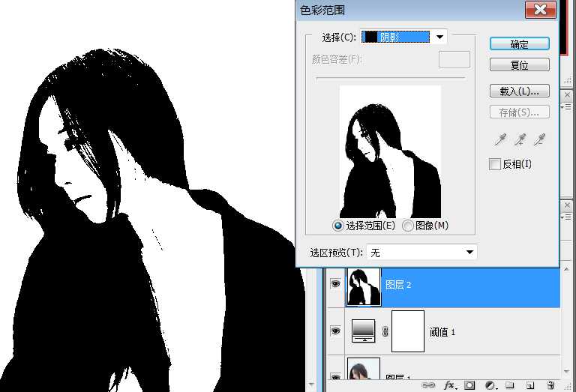Create a new layer group
The width and height of the screenshot is (576, 392).
[x=509, y=385]
